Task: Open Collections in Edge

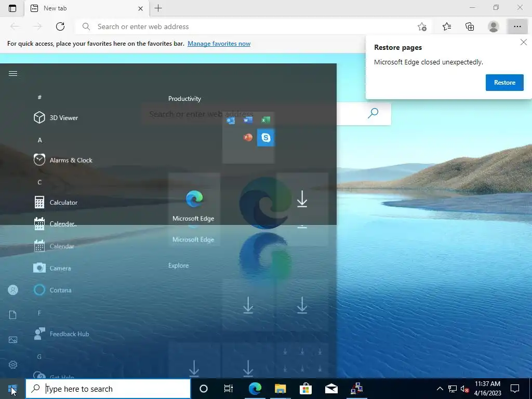Action: [470, 26]
